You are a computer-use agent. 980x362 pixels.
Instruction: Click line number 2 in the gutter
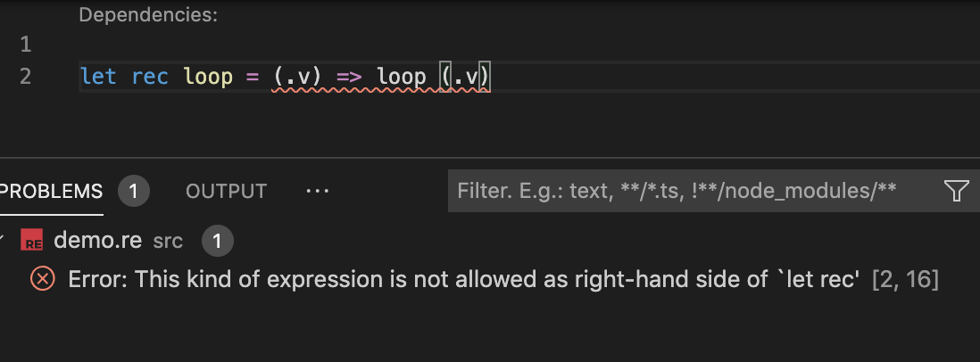pyautogui.click(x=25, y=77)
